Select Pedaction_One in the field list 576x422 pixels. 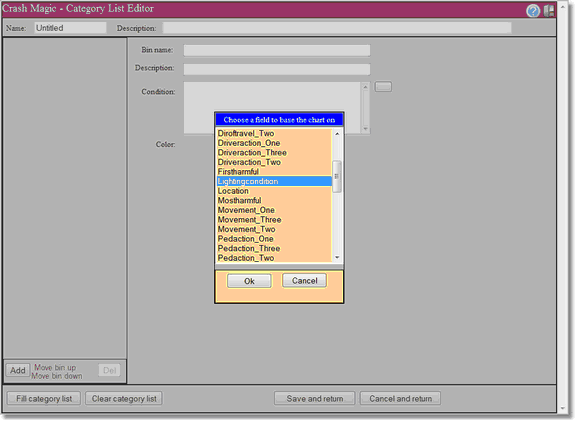pos(274,239)
